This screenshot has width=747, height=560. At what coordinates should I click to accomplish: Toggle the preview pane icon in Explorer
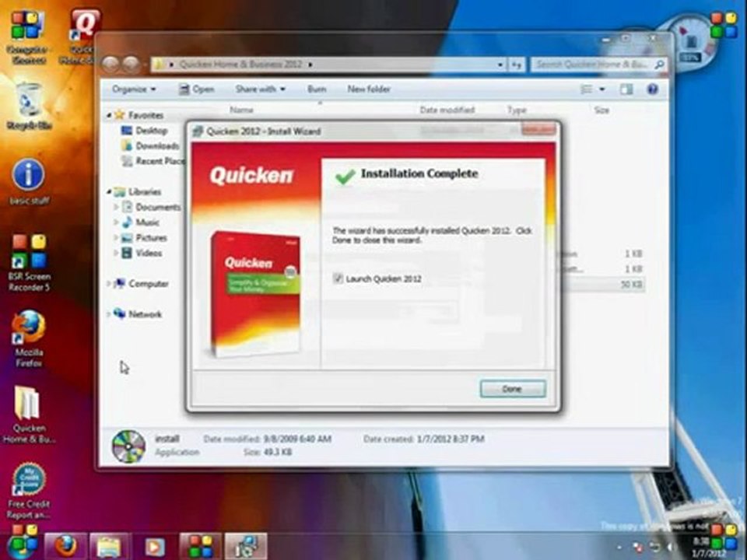[x=626, y=89]
